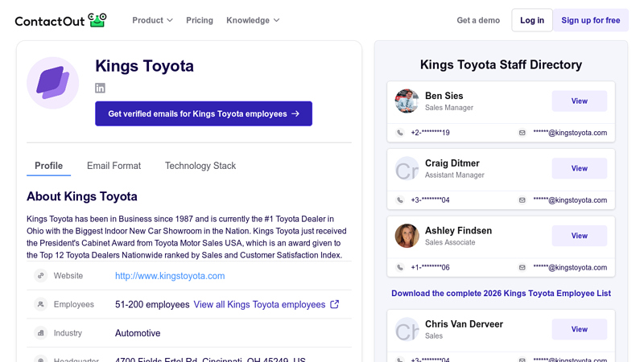Switch to Technology Stack tab
644x362 pixels.
(x=200, y=166)
